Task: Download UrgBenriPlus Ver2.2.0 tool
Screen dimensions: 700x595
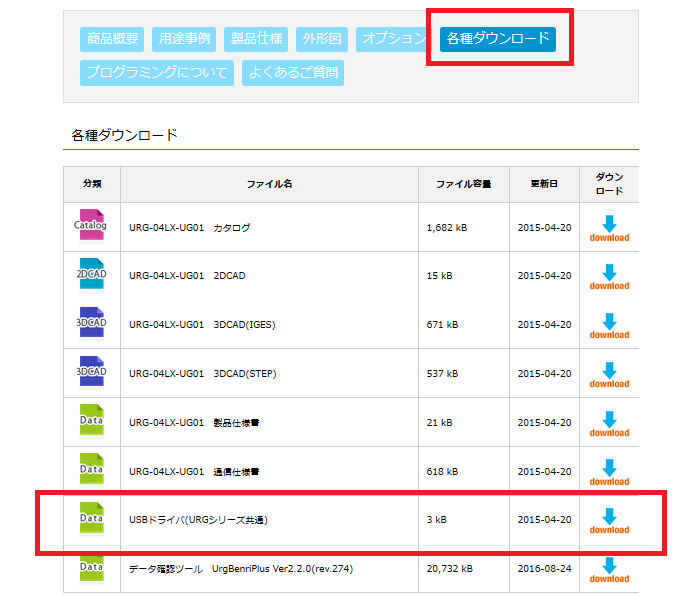Action: point(609,570)
